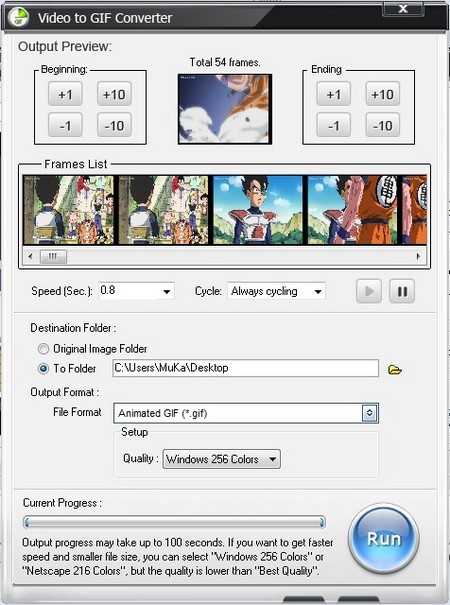The height and width of the screenshot is (605, 450).
Task: Add 1 frame to the Beginning
Action: (x=65, y=94)
